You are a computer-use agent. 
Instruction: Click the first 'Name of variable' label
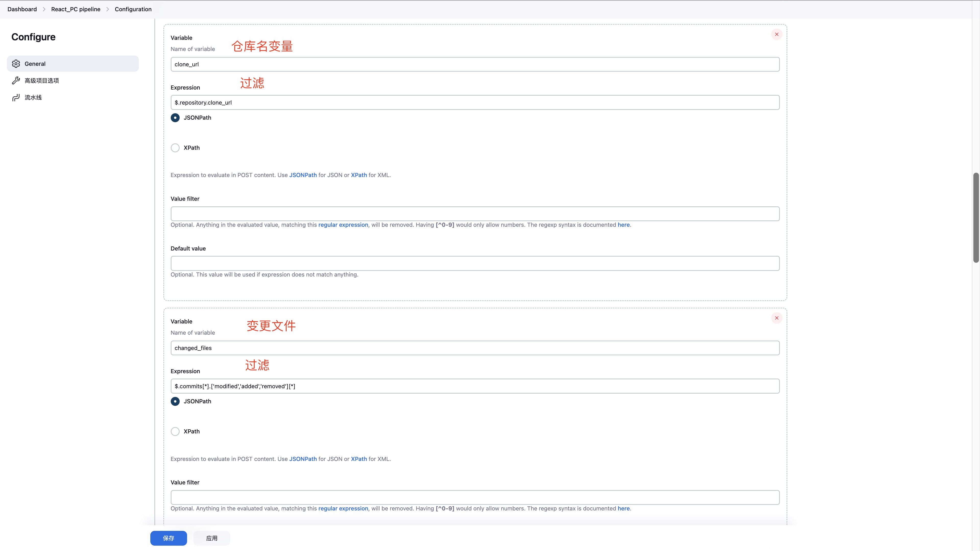point(192,49)
